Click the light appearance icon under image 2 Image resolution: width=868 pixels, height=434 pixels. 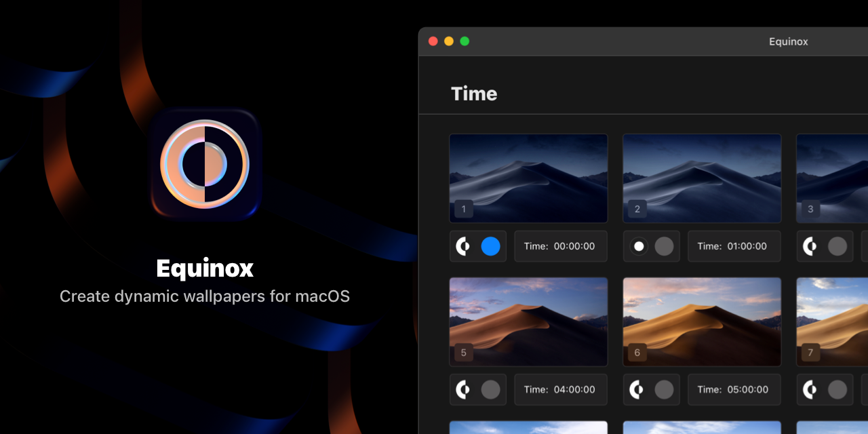638,246
